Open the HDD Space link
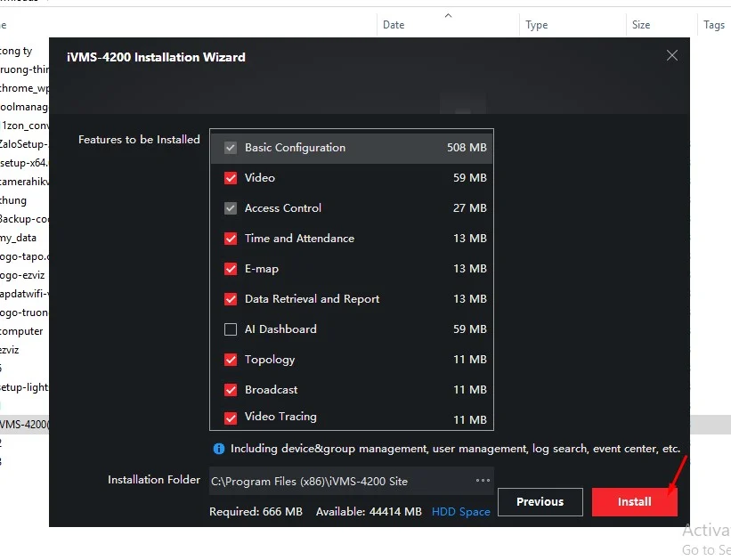This screenshot has height=560, width=731. tap(460, 512)
